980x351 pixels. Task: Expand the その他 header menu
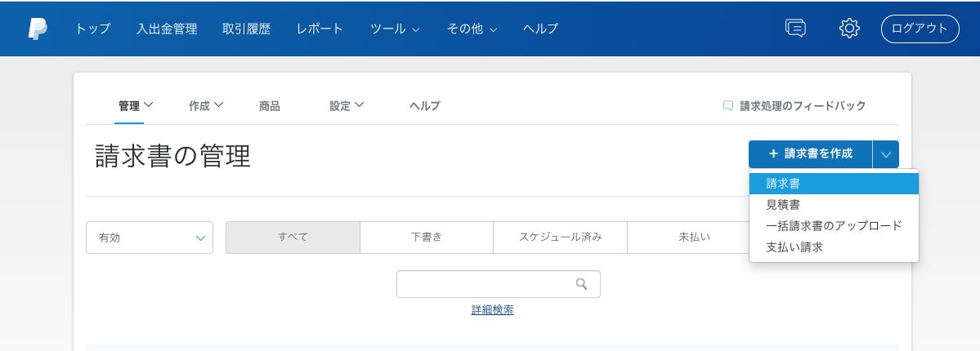pyautogui.click(x=472, y=29)
